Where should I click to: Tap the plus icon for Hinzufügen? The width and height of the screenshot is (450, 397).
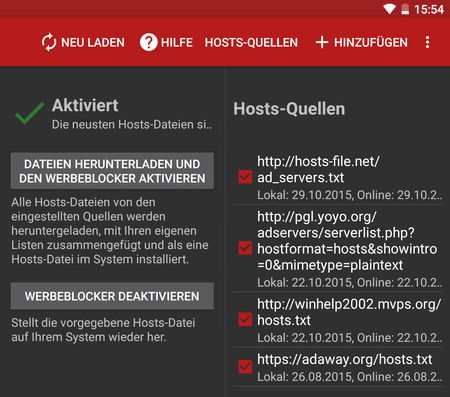click(x=322, y=42)
